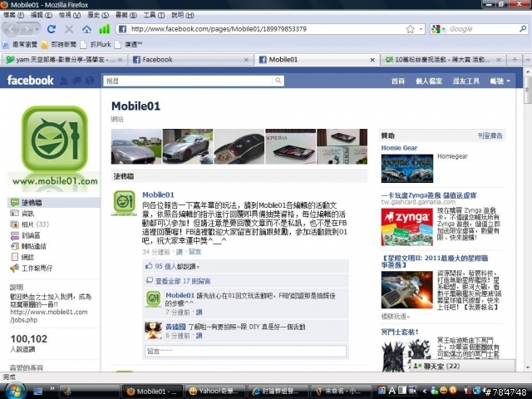The width and height of the screenshot is (532, 399).
Task: Open the XPERIA phone photo thumbnail
Action: [x=290, y=146]
